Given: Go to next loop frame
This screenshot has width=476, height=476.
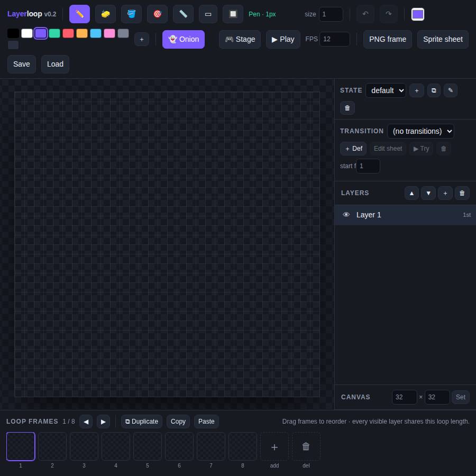Looking at the screenshot, I should pos(103,422).
